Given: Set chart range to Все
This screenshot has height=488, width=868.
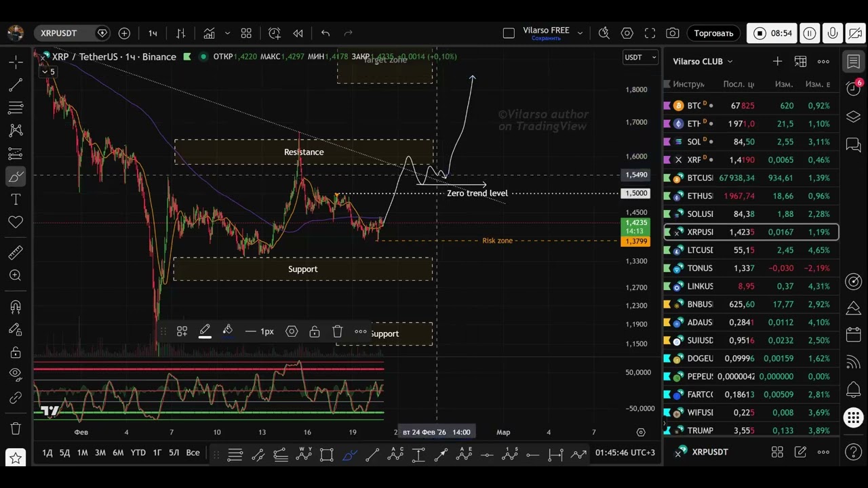Looking at the screenshot, I should point(193,452).
